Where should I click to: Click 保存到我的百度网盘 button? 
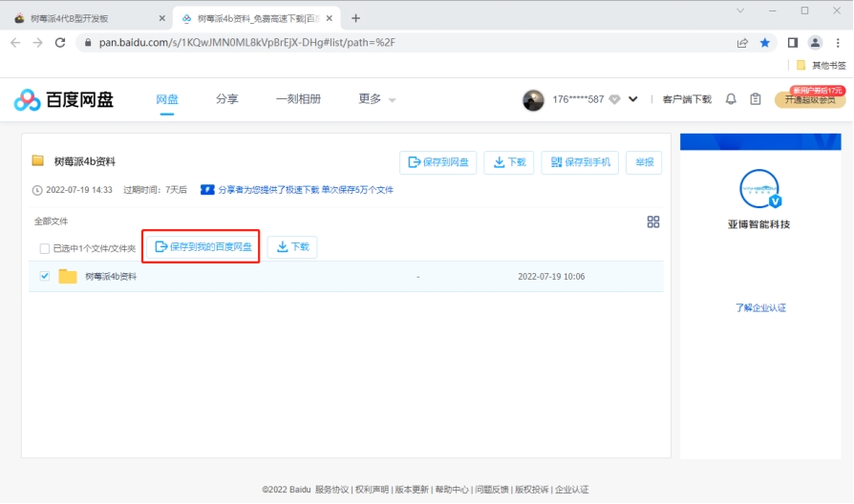pyautogui.click(x=203, y=247)
